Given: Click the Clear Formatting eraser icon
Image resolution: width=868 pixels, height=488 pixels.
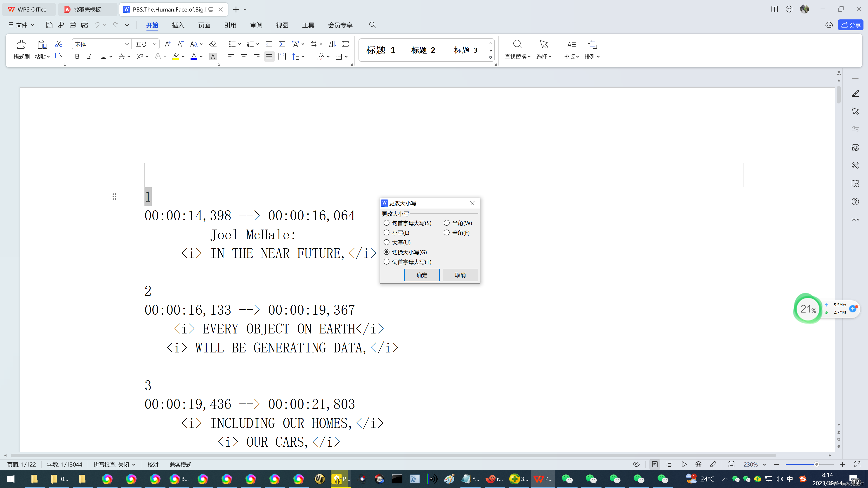Looking at the screenshot, I should (213, 44).
